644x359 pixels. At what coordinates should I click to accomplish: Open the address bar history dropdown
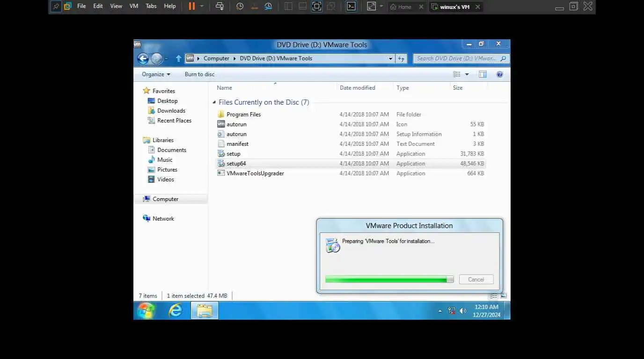click(x=390, y=58)
